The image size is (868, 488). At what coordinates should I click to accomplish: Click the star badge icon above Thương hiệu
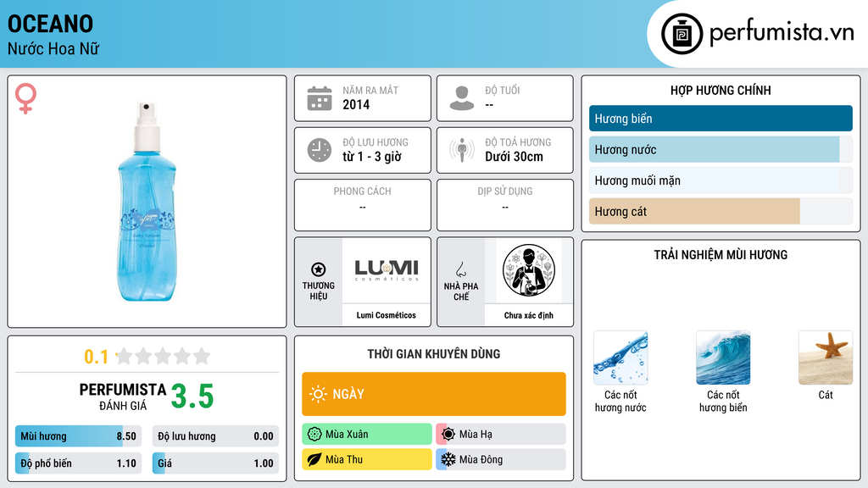coord(319,269)
